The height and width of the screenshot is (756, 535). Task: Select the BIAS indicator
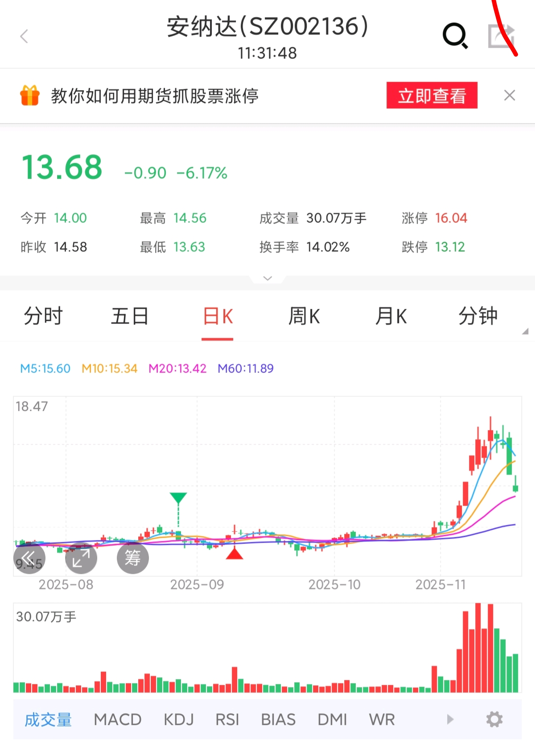coord(278,719)
